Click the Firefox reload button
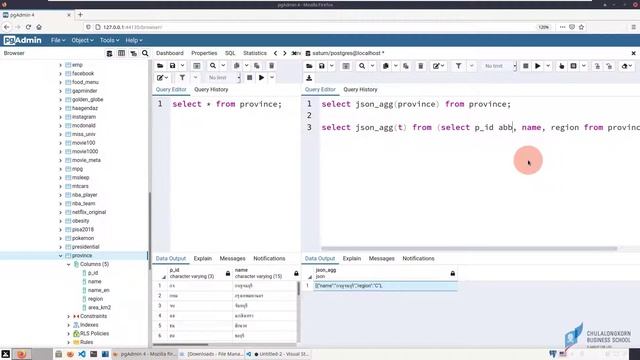 point(28,27)
